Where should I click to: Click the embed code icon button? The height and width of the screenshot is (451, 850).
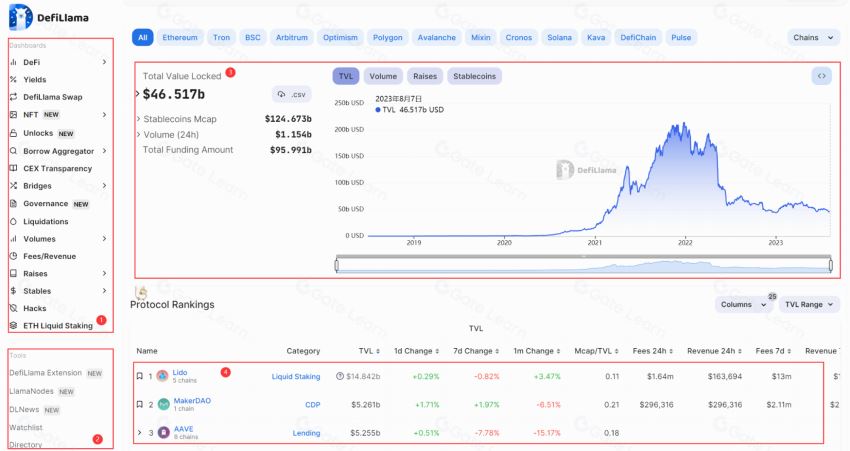click(821, 76)
